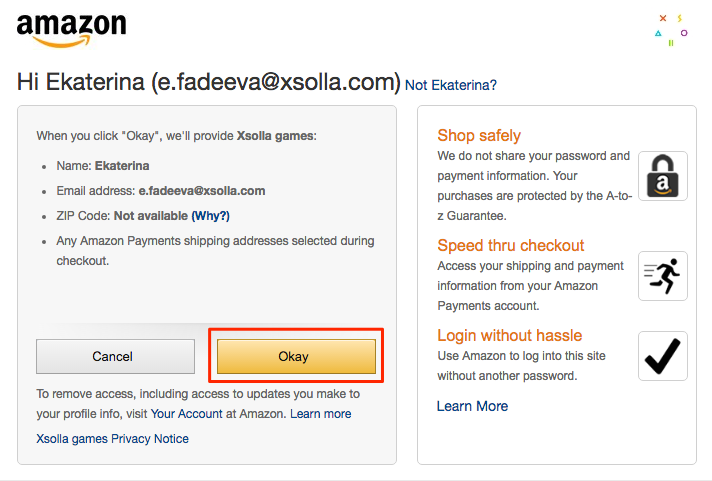This screenshot has height=481, width=712.
Task: Click the Not Ekaterina? link
Action: tap(450, 85)
